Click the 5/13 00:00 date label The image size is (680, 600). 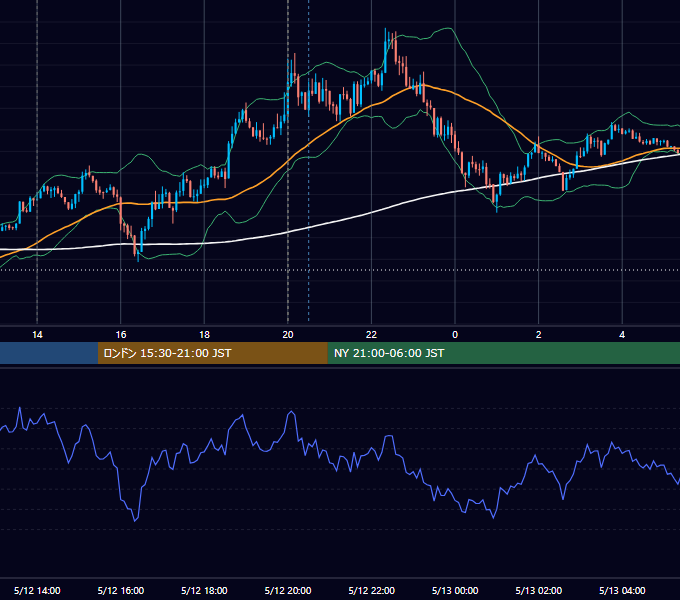pos(455,590)
